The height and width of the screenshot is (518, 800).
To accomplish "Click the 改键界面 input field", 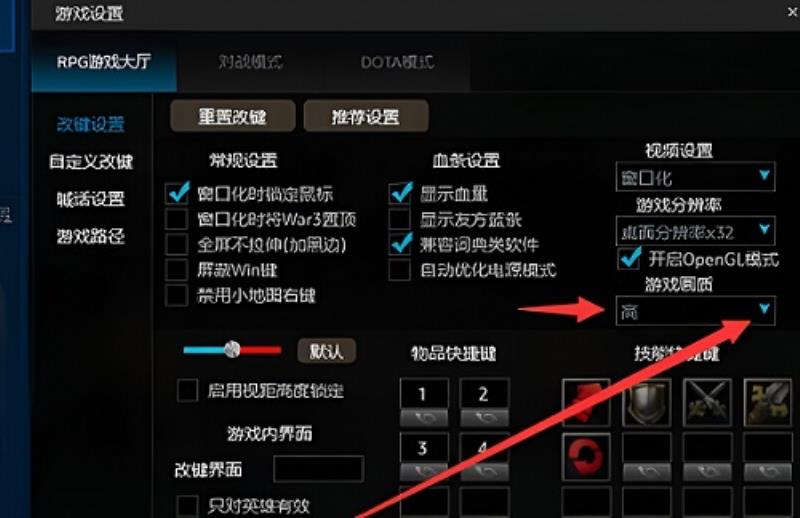I will 318,469.
